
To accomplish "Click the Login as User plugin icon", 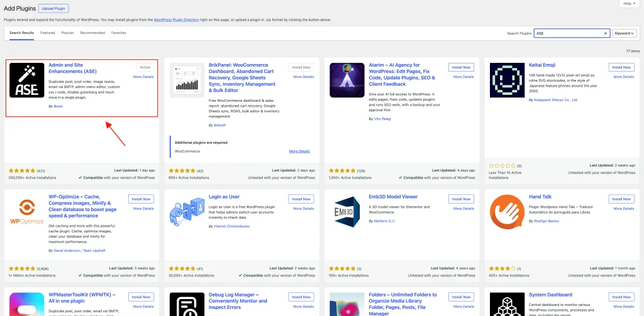I will click(187, 212).
